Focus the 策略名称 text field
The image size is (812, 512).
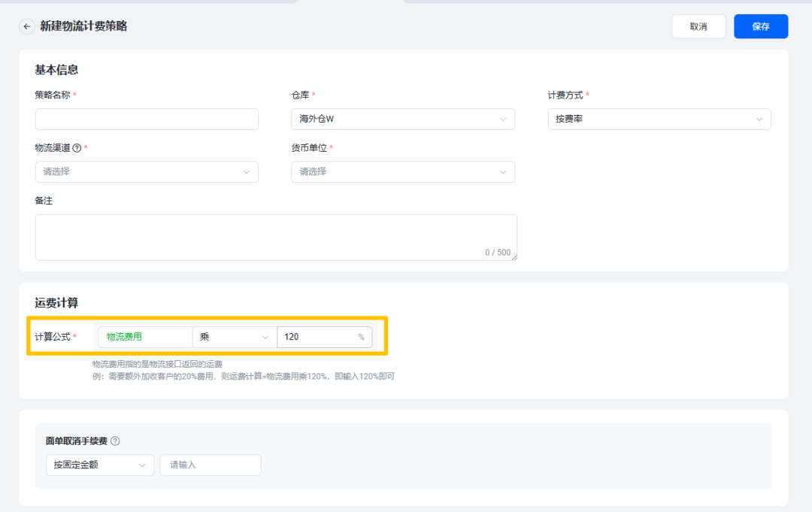pyautogui.click(x=147, y=120)
